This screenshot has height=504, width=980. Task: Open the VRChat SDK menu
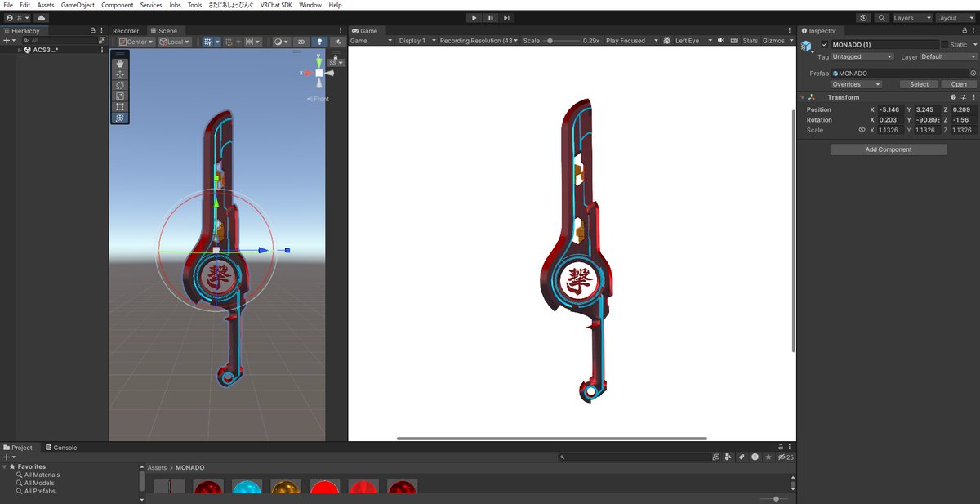(x=276, y=5)
